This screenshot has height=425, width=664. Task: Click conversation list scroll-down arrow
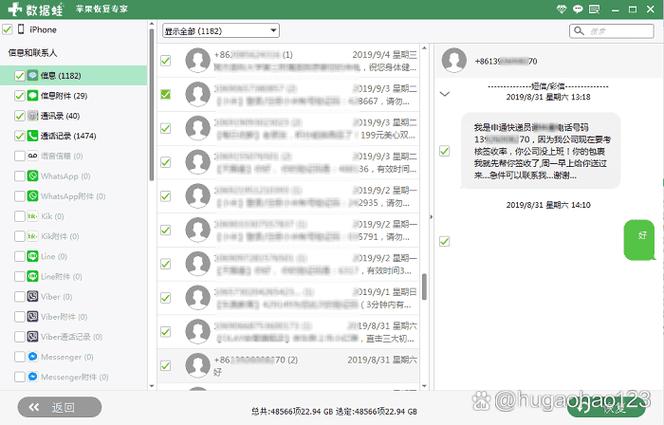(x=424, y=386)
